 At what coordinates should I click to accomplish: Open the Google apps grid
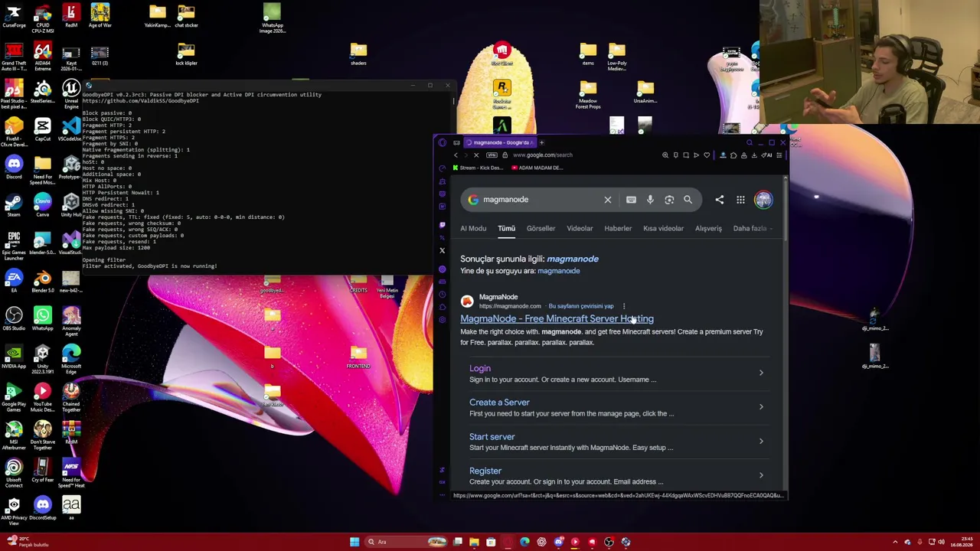pyautogui.click(x=740, y=200)
